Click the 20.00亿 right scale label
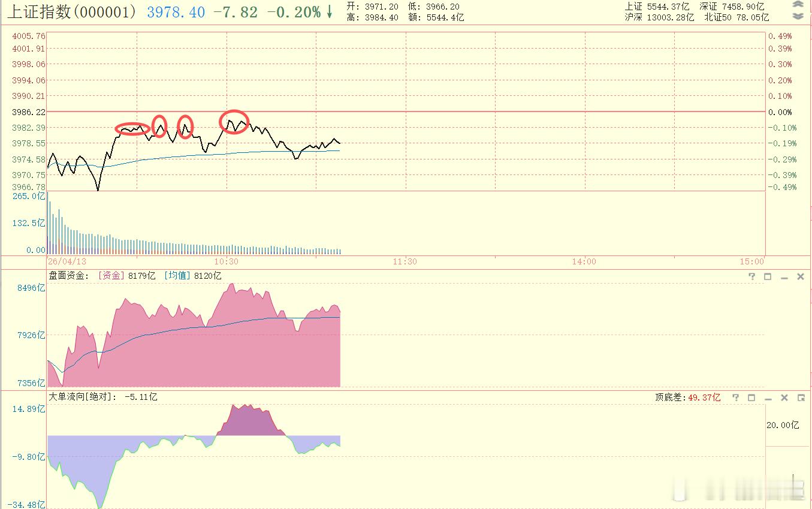 (783, 425)
